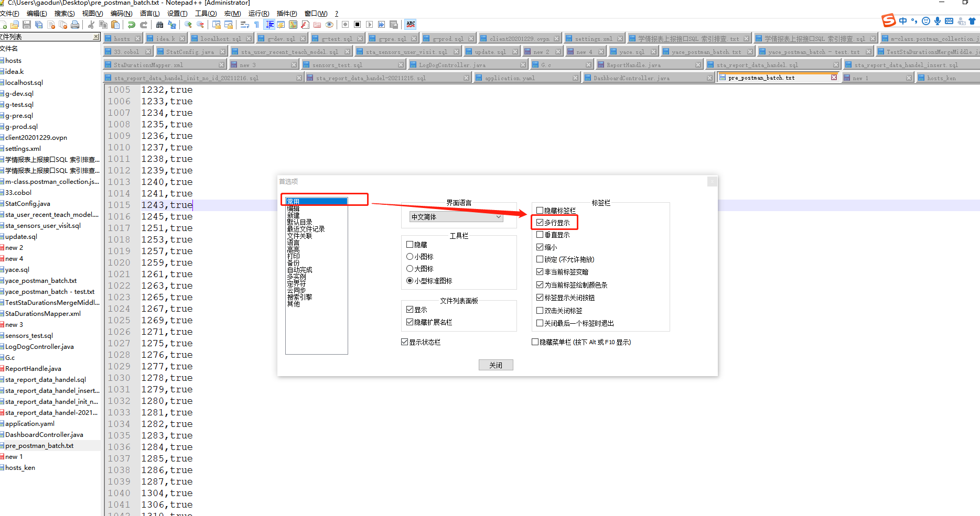The image size is (980, 516).
Task: Click the 关闭 button to close preferences
Action: tap(496, 365)
